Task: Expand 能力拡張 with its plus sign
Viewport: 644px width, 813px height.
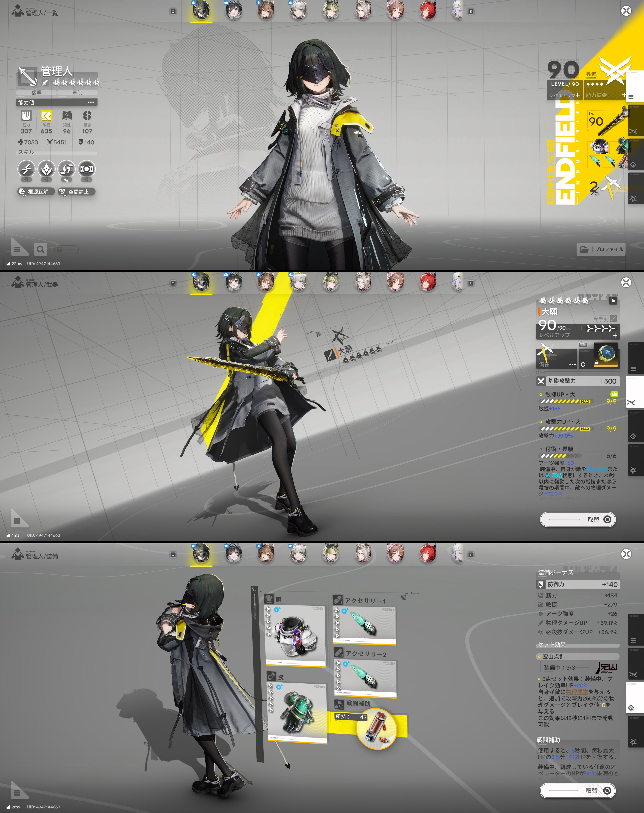Action: pyautogui.click(x=624, y=95)
